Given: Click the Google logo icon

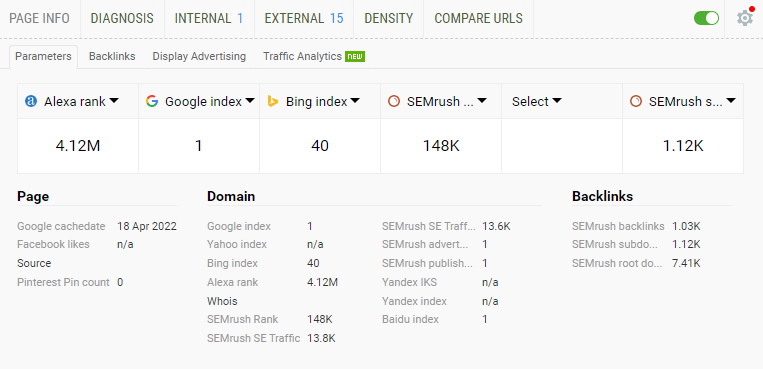Looking at the screenshot, I should pos(152,101).
